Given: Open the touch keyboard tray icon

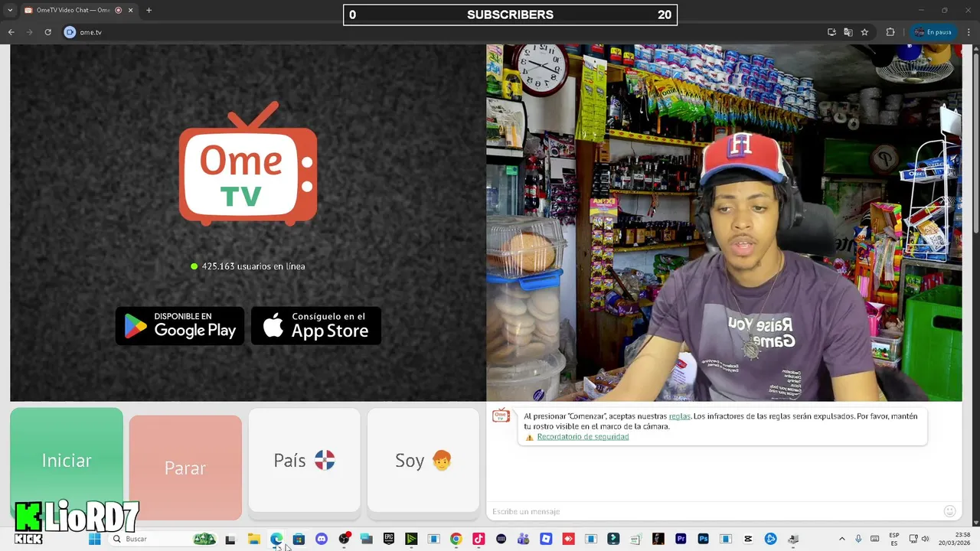Looking at the screenshot, I should [874, 539].
